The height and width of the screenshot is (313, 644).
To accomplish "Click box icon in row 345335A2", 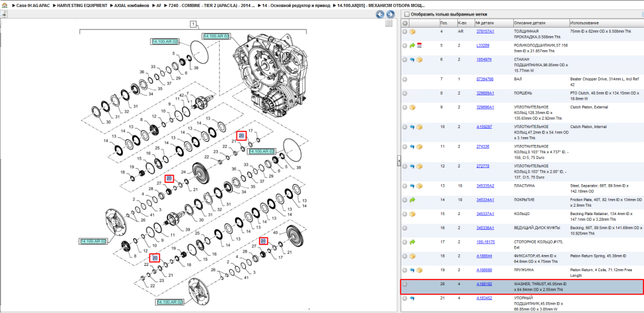I will (420, 186).
